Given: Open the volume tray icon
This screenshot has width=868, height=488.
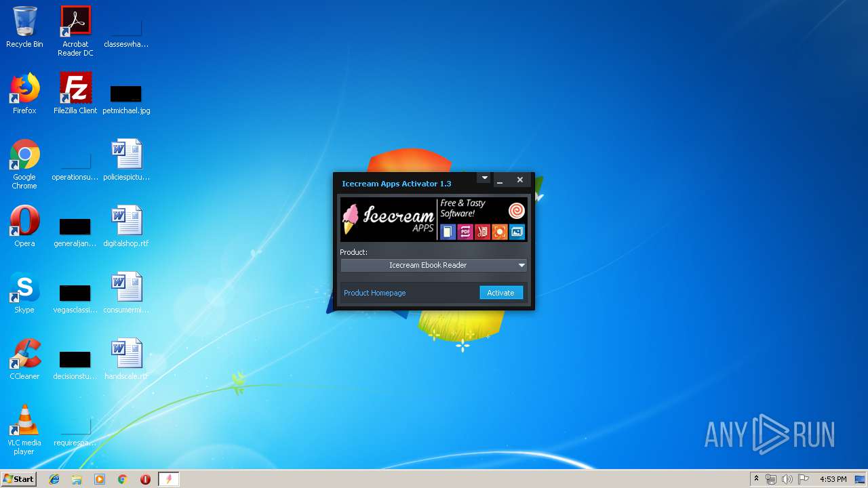Looking at the screenshot, I should point(787,479).
